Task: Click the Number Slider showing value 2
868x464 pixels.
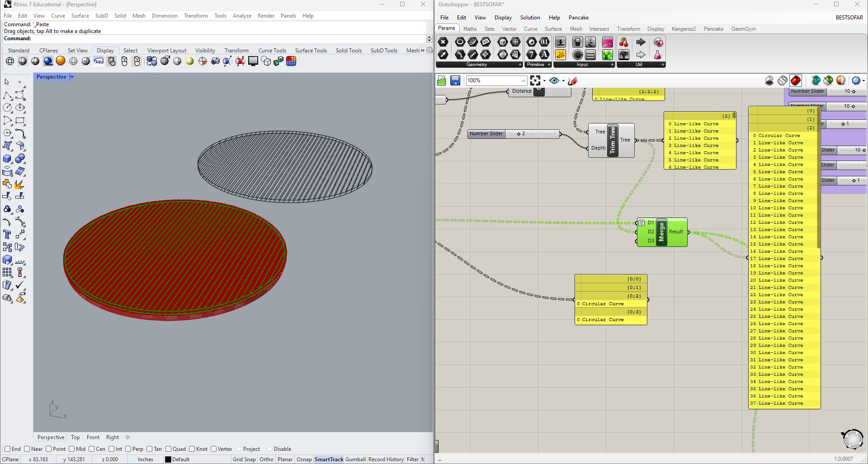Action: coord(514,134)
